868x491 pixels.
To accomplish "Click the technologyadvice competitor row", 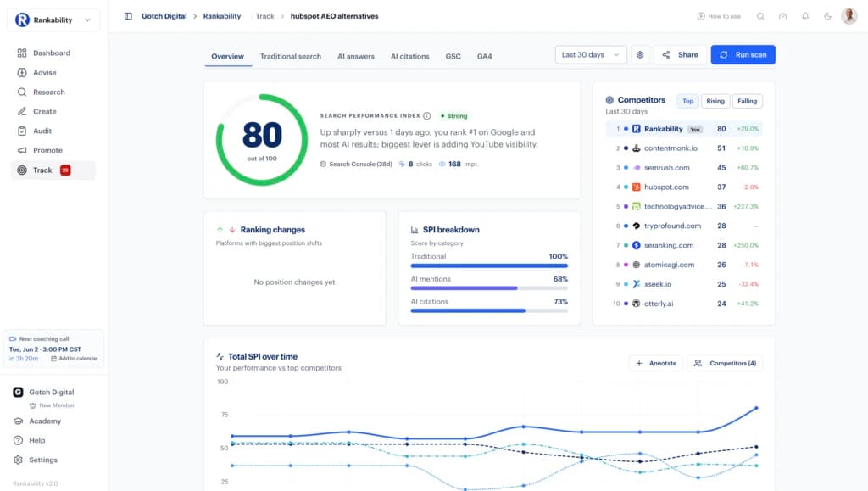I will tap(684, 206).
